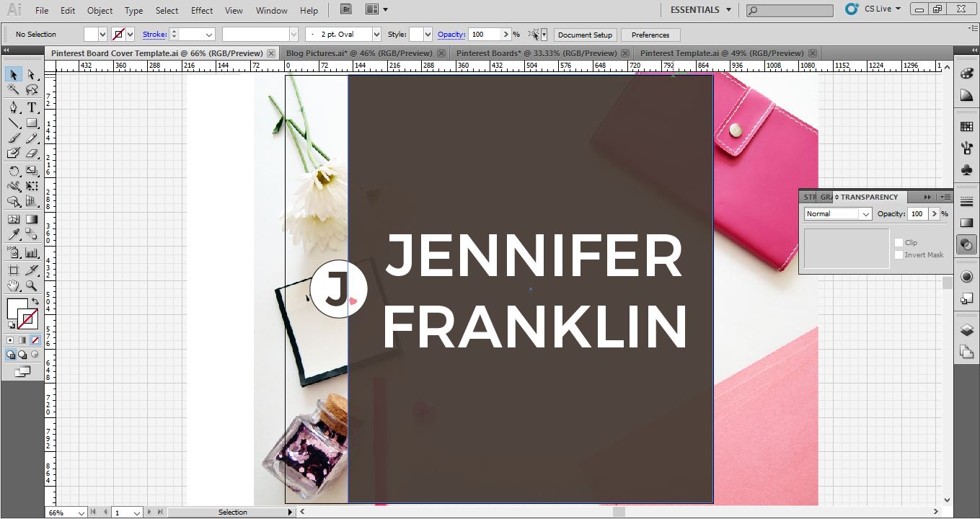Open the Object menu
The width and height of the screenshot is (980, 519).
[x=100, y=10]
